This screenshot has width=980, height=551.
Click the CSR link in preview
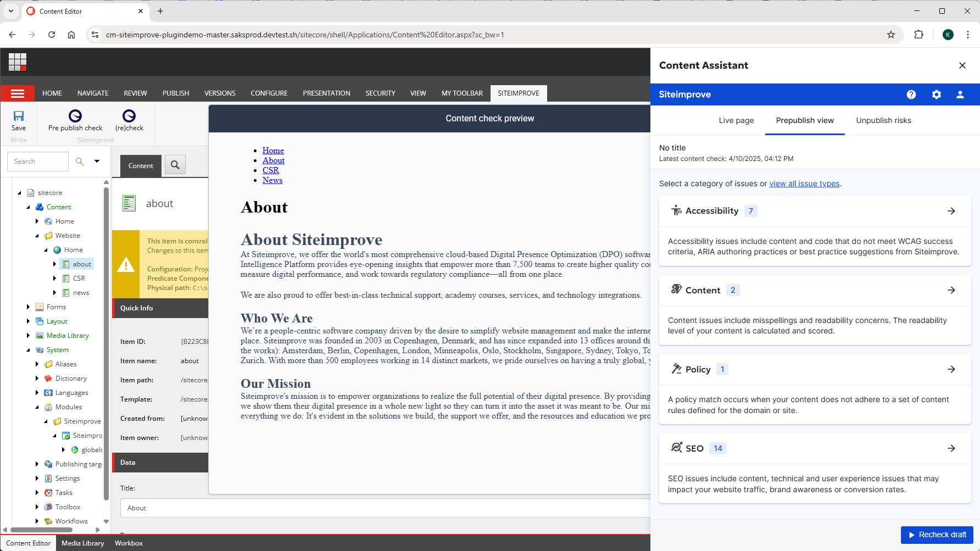point(271,170)
